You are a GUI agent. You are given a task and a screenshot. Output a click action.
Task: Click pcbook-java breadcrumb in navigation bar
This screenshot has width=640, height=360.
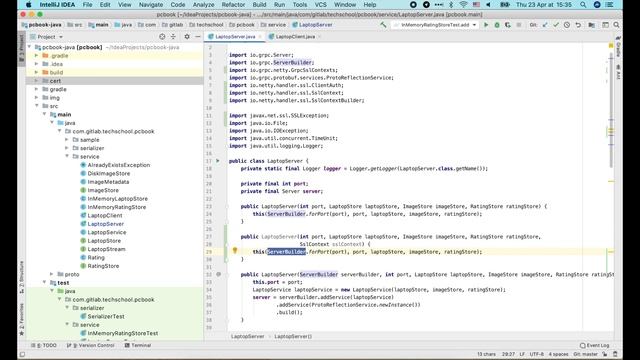coord(41,25)
